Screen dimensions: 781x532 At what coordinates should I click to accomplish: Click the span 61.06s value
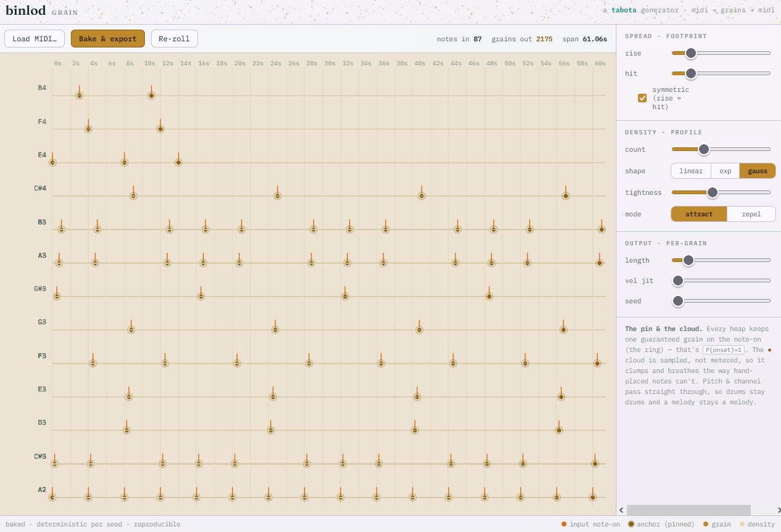tap(595, 39)
